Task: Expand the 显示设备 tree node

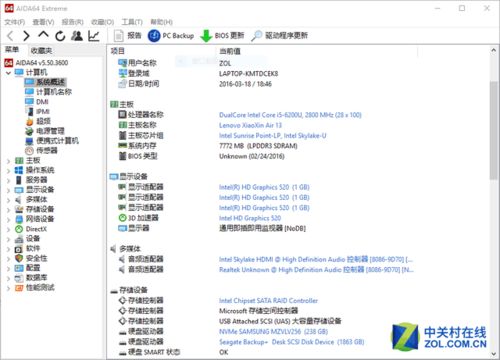Action: (x=8, y=191)
